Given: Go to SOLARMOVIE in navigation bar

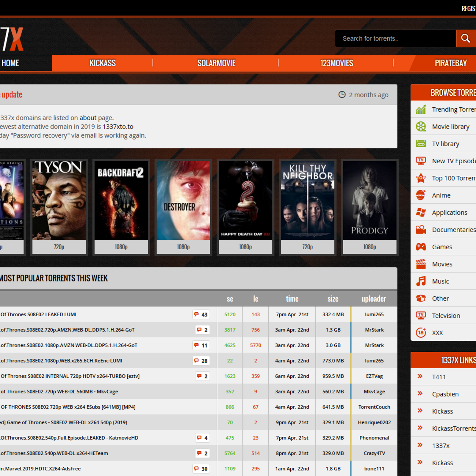Looking at the screenshot, I should tap(216, 63).
